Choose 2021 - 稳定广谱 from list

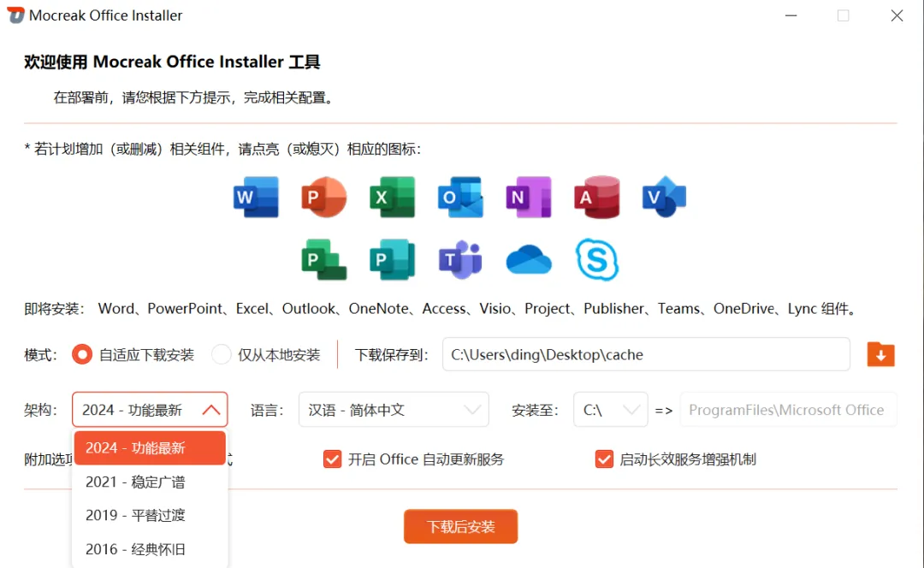pos(150,482)
